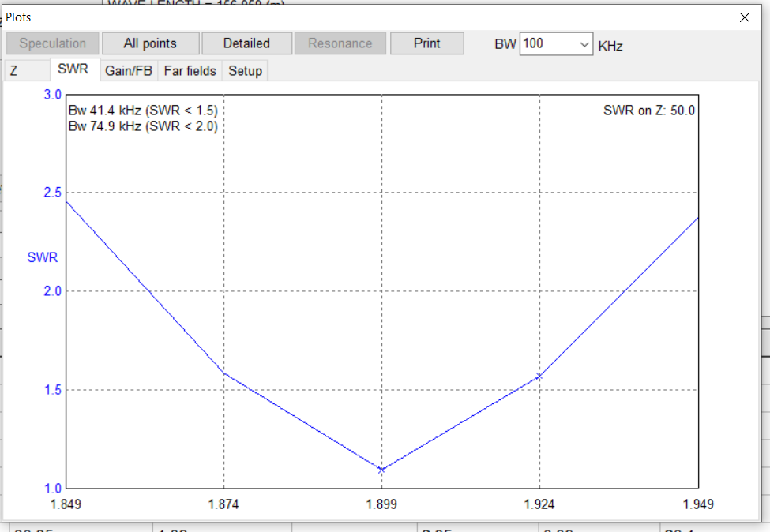Show the Far fields tab

coord(190,71)
